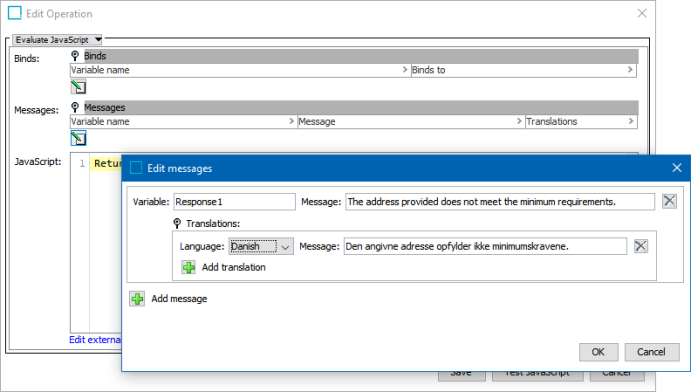Click the green plus Add translation icon
The height and width of the screenshot is (392, 691).
189,267
